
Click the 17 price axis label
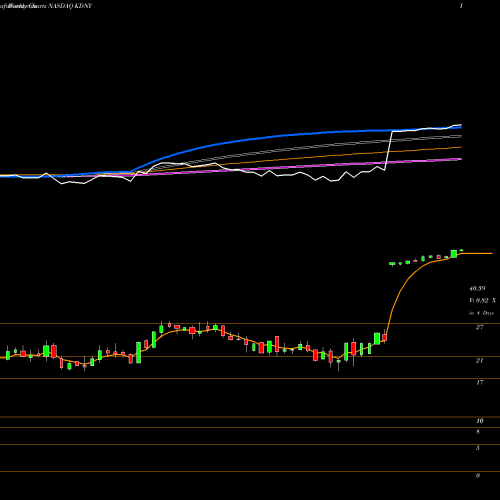pyautogui.click(x=479, y=382)
